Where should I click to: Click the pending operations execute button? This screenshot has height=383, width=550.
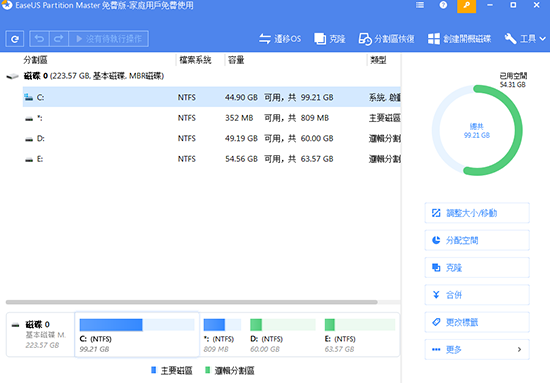[108, 39]
